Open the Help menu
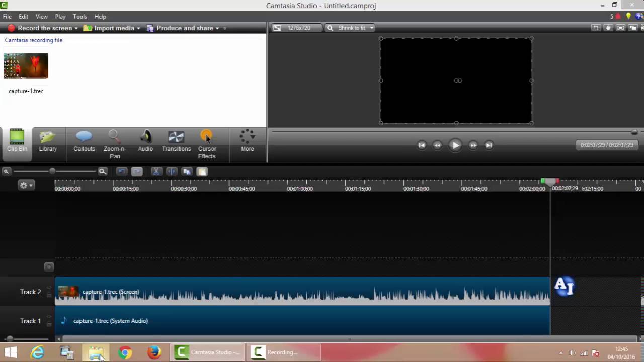644x362 pixels. point(100,17)
